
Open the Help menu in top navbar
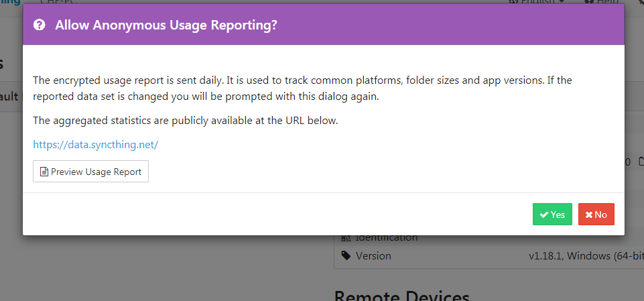pos(601,2)
